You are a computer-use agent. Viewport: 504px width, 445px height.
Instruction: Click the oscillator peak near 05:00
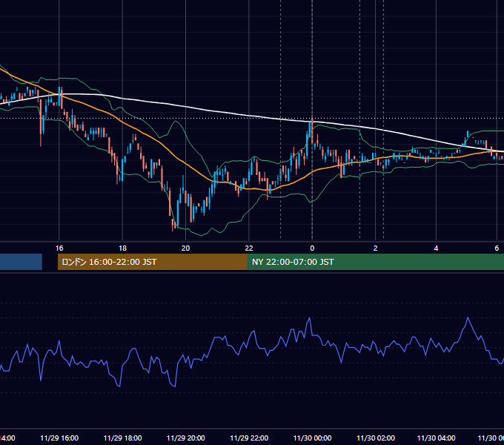click(468, 317)
